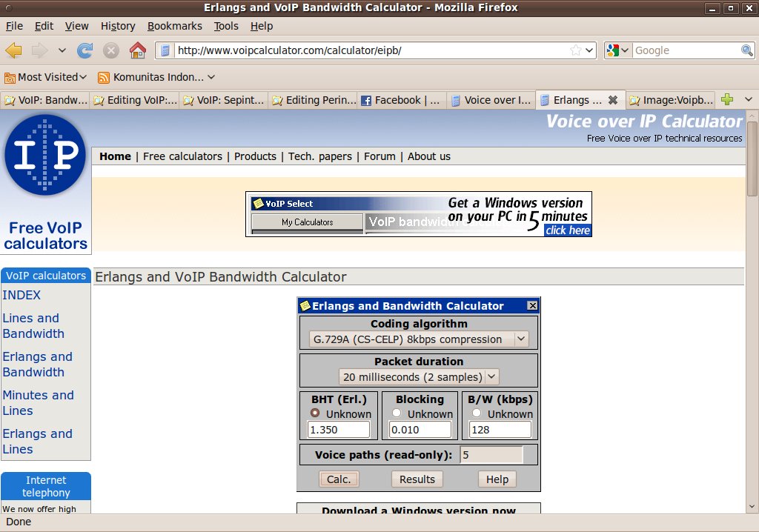Screen dimensions: 759x532
Task: Open the Products link
Action: (255, 156)
